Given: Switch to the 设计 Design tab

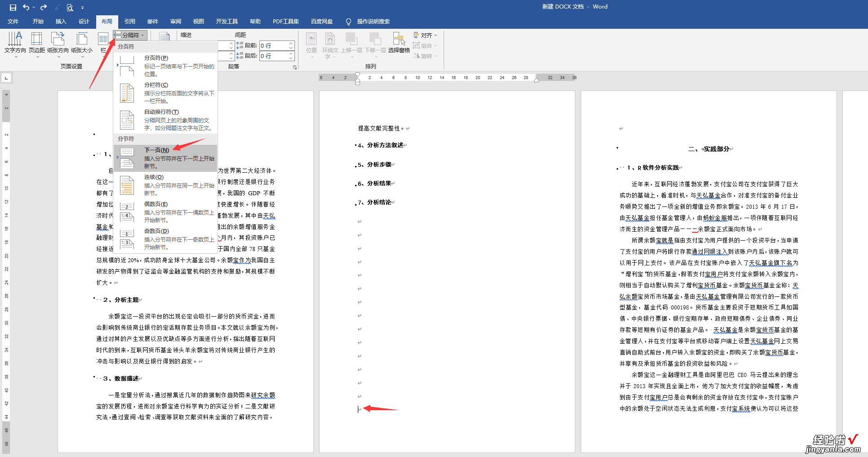Looking at the screenshot, I should [84, 22].
